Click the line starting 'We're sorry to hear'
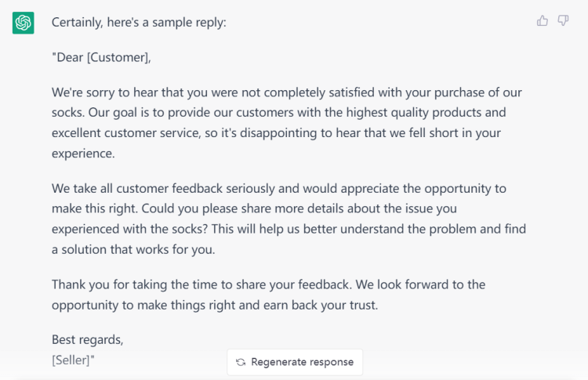This screenshot has width=588, height=380. (286, 92)
